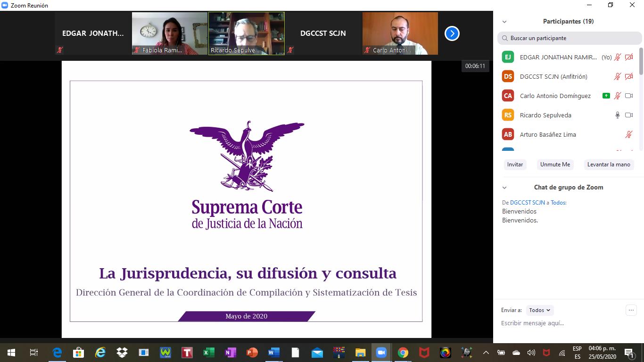Collapse the Chat de grupo de Zoom chevron
Image resolution: width=644 pixels, height=362 pixels.
504,188
